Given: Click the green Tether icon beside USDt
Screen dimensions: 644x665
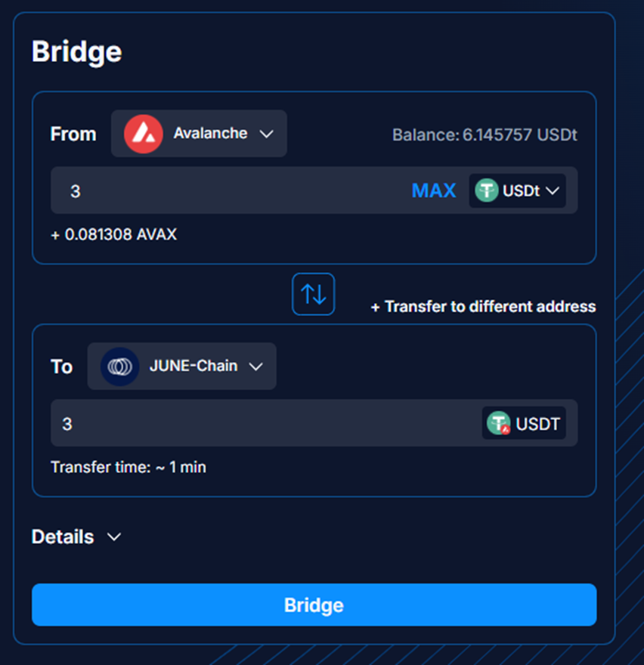Looking at the screenshot, I should coord(486,191).
